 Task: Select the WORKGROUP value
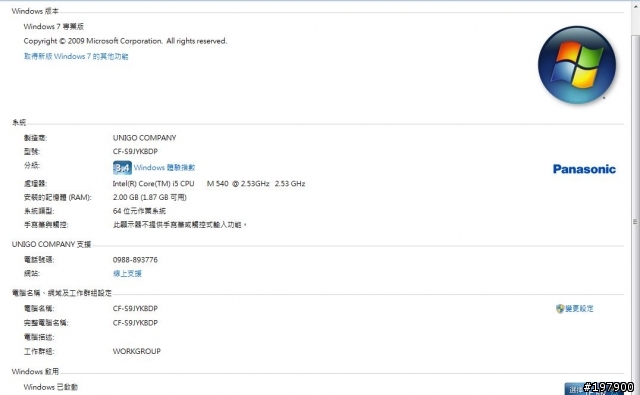[x=137, y=351]
